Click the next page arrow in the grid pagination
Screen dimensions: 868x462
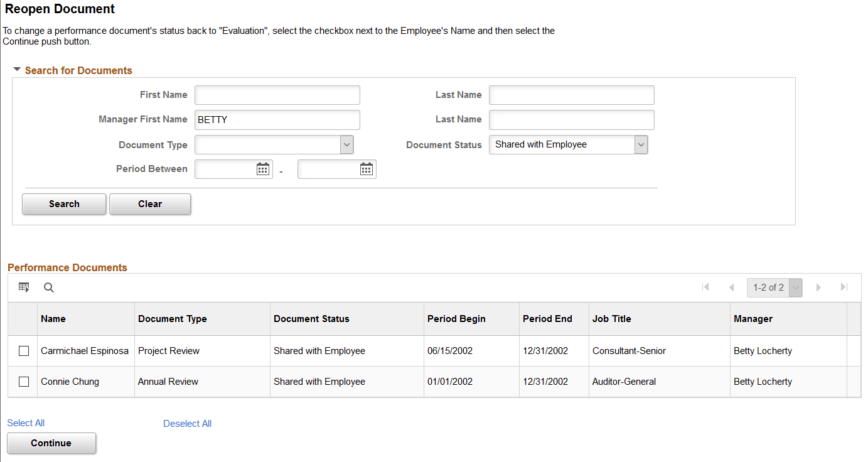tap(818, 287)
